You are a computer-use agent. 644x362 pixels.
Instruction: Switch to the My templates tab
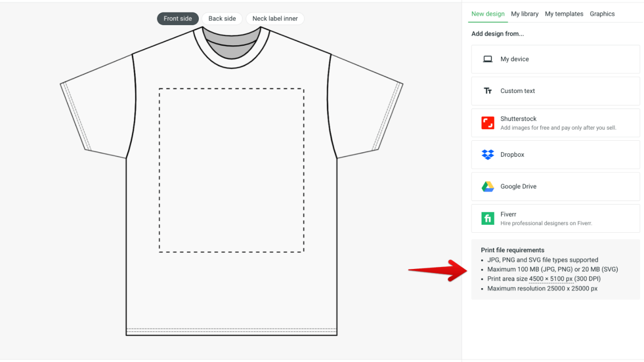pos(564,14)
